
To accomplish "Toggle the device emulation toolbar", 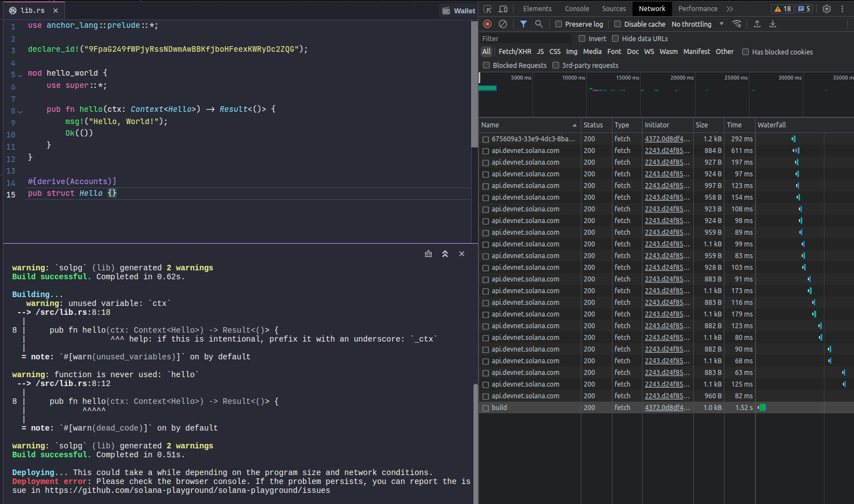I will [x=503, y=9].
